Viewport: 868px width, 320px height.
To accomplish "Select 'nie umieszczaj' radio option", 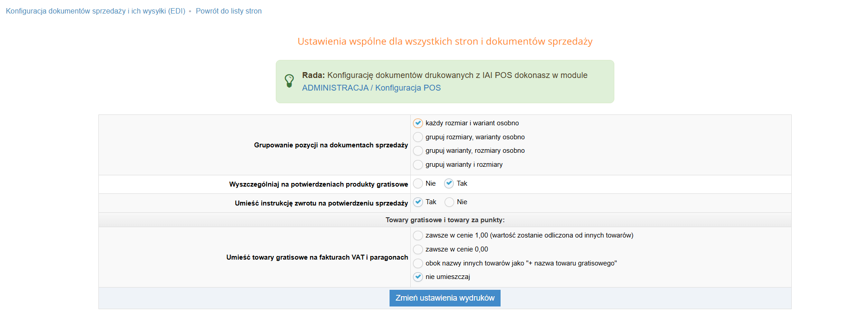I will 418,277.
